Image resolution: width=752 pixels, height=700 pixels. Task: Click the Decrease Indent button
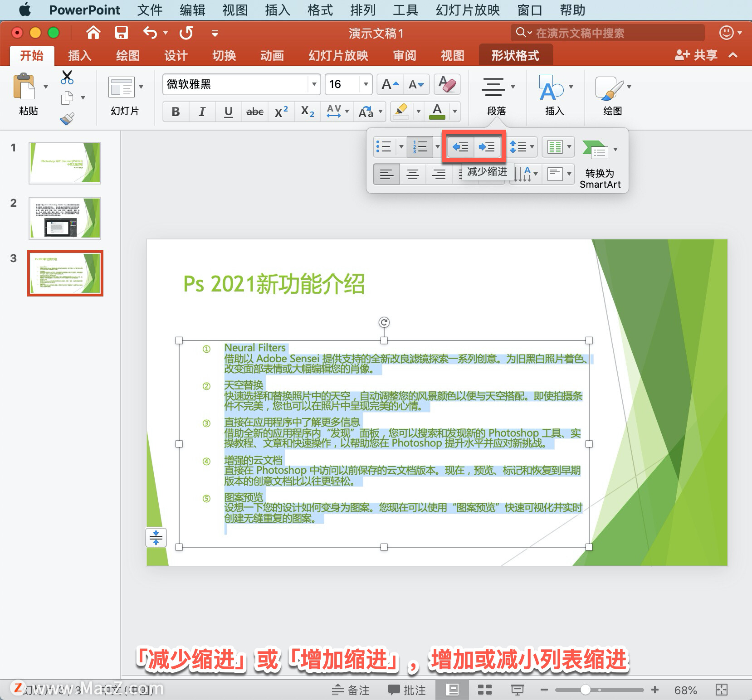click(x=461, y=147)
